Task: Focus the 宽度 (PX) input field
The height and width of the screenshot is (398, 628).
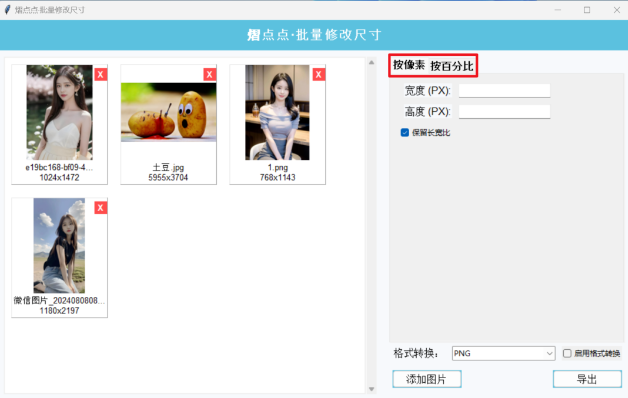Action: tap(504, 90)
